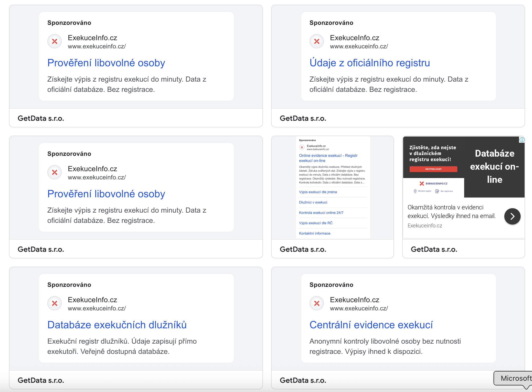The image size is (532, 392).
Task: Click the red X favicon above 'Databáze exekučních dlužníků'
Action: point(55,303)
